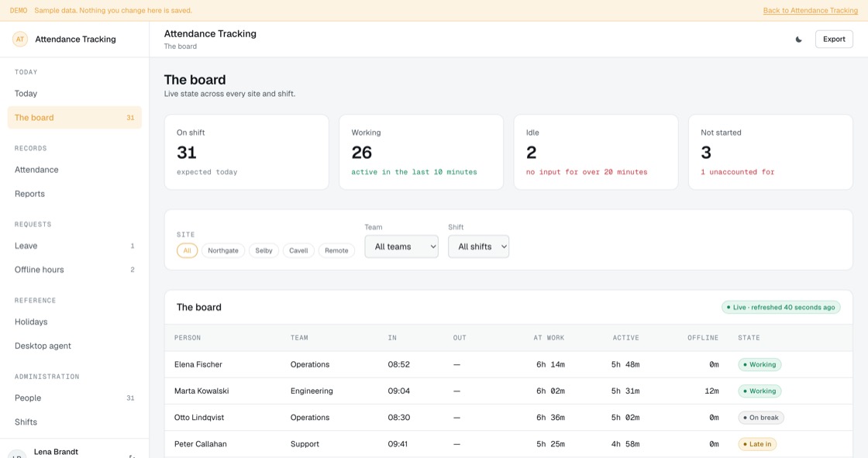Screen dimensions: 868x458
Task: Click Otto Lindqvist's 08:30 clock-in time
Action: (x=398, y=418)
